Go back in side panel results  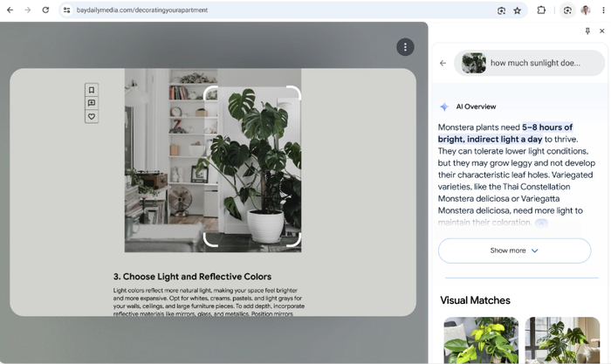pyautogui.click(x=443, y=63)
